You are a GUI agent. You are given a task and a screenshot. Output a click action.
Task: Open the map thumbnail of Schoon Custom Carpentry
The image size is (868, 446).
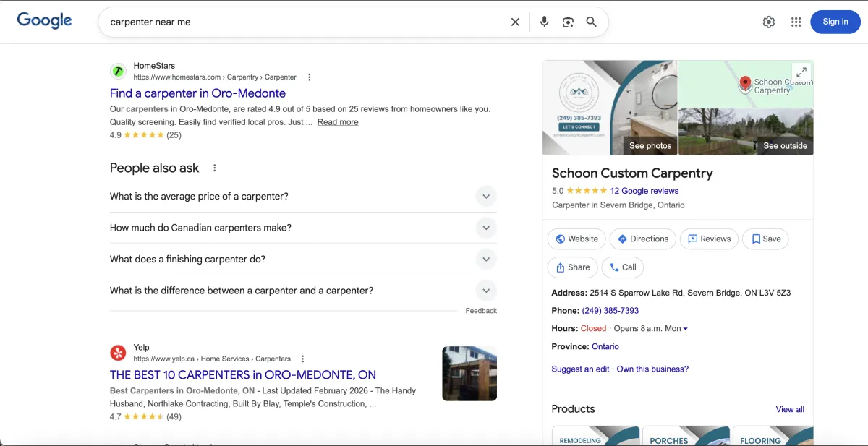[x=746, y=84]
